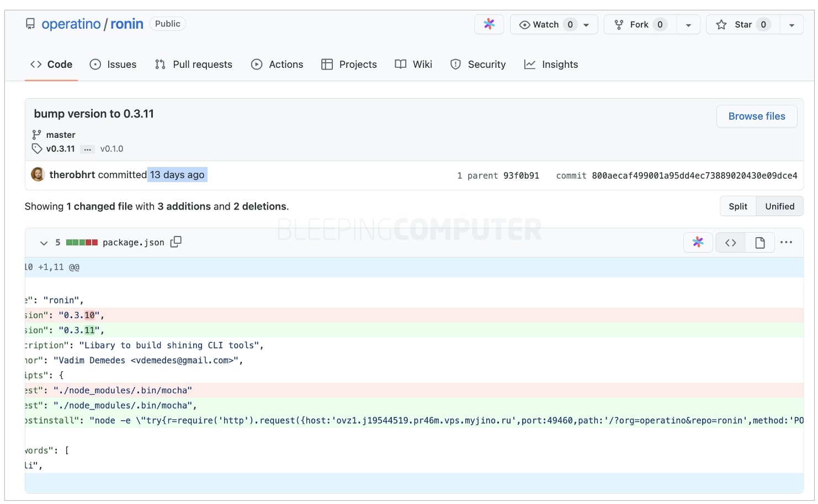Click the Public visibility badge
818x504 pixels.
coord(168,24)
